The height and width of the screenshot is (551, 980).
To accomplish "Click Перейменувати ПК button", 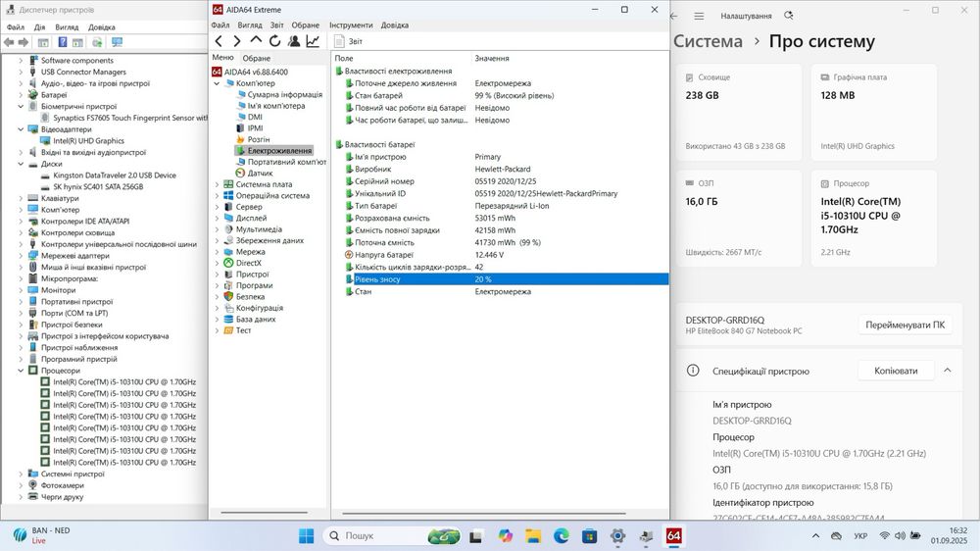I will (905, 325).
